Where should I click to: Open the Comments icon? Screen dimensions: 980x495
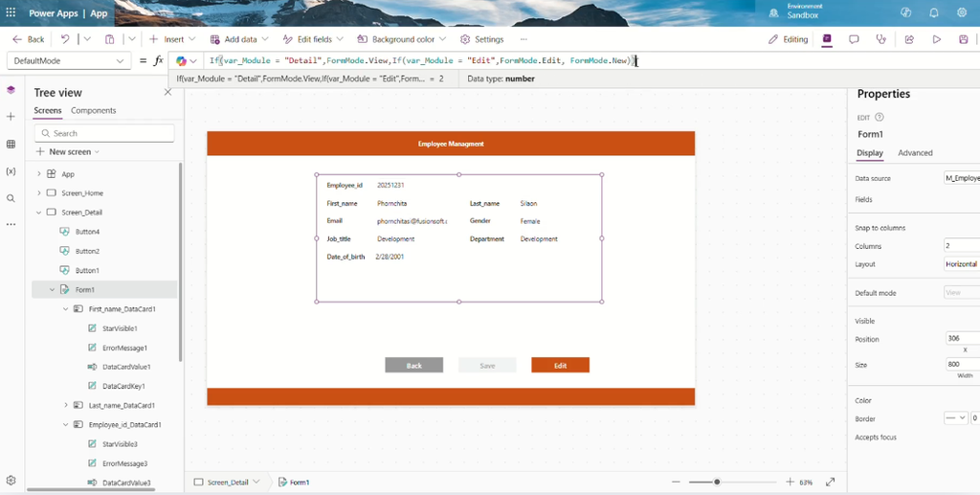coord(854,38)
